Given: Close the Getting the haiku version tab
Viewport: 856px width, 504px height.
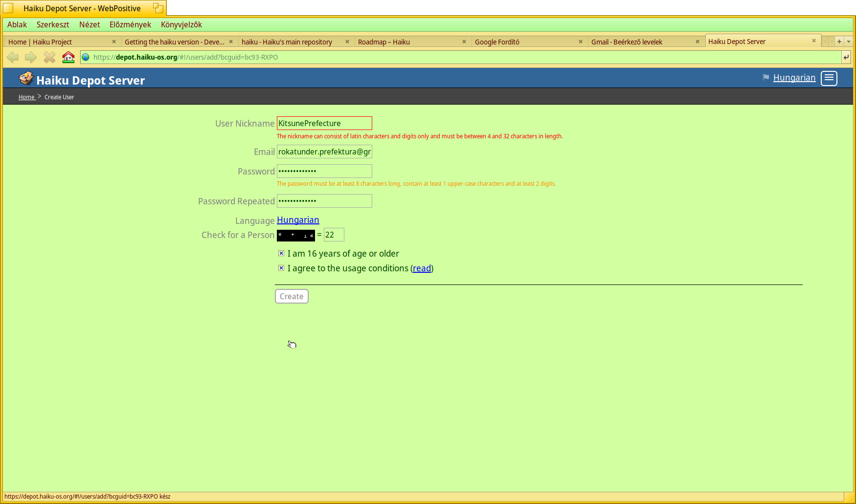Looking at the screenshot, I should pyautogui.click(x=231, y=42).
